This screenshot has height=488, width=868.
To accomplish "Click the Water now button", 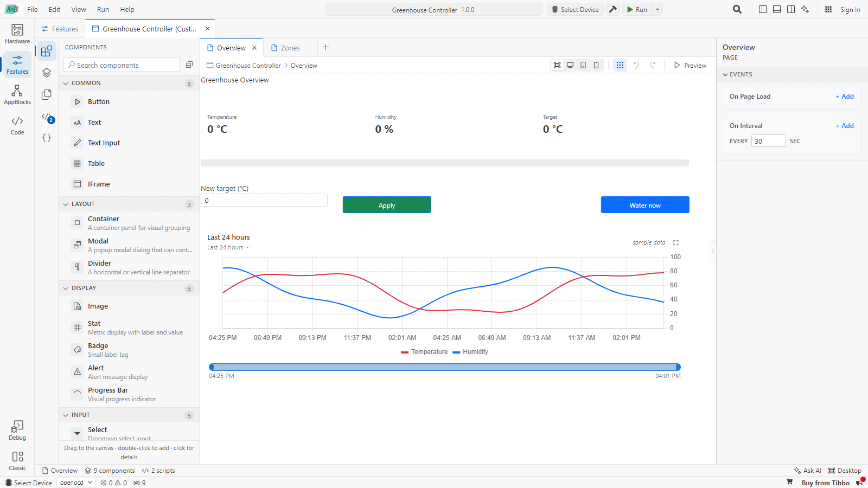I will coord(645,205).
